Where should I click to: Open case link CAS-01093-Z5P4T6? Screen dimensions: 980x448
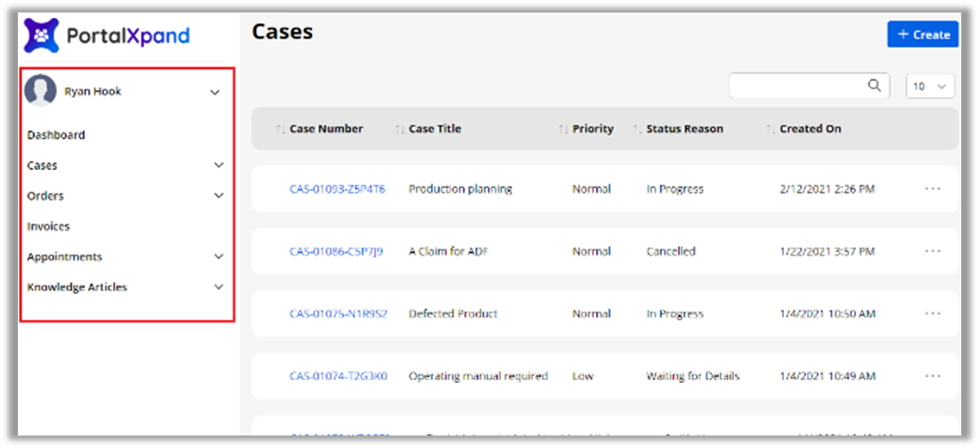tap(337, 189)
